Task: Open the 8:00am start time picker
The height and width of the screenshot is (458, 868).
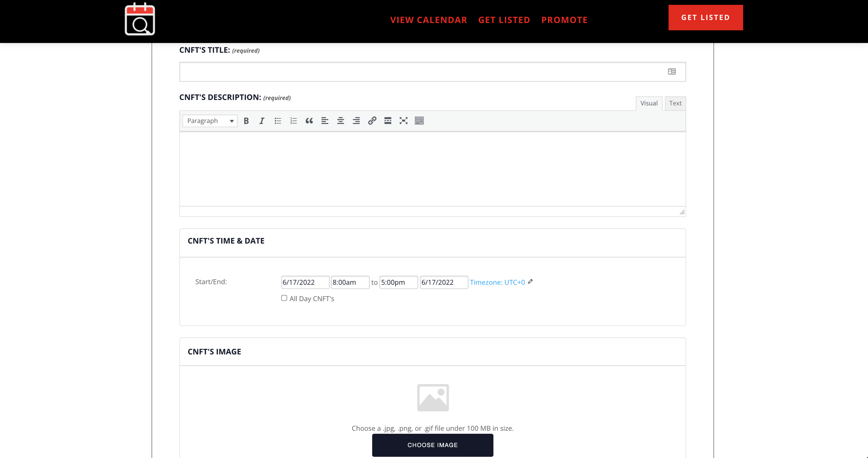Action: pyautogui.click(x=350, y=282)
